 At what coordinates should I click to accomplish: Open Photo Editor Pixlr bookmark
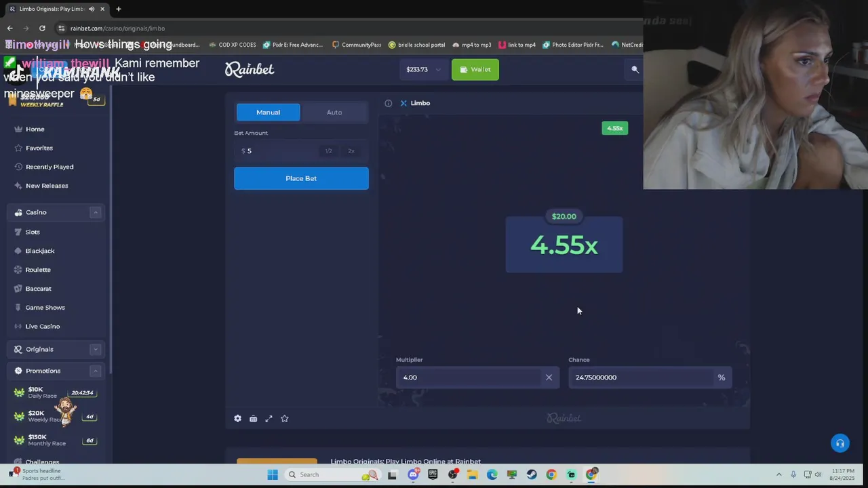click(x=573, y=45)
